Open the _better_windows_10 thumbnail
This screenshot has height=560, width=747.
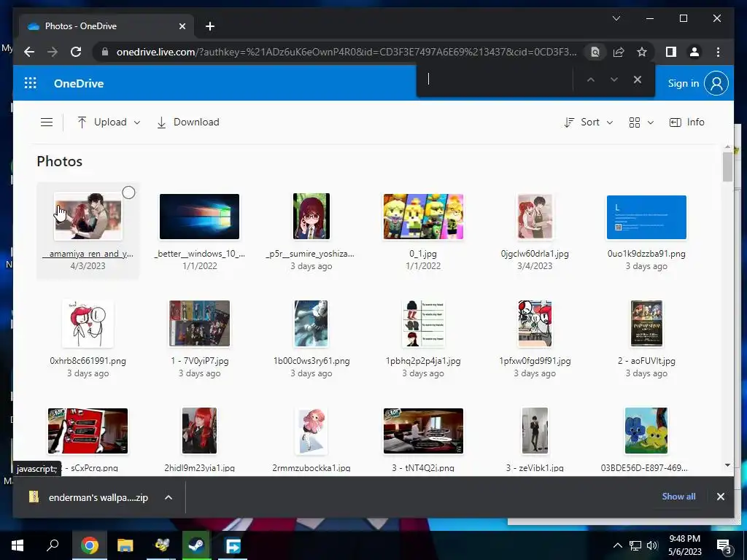[200, 217]
